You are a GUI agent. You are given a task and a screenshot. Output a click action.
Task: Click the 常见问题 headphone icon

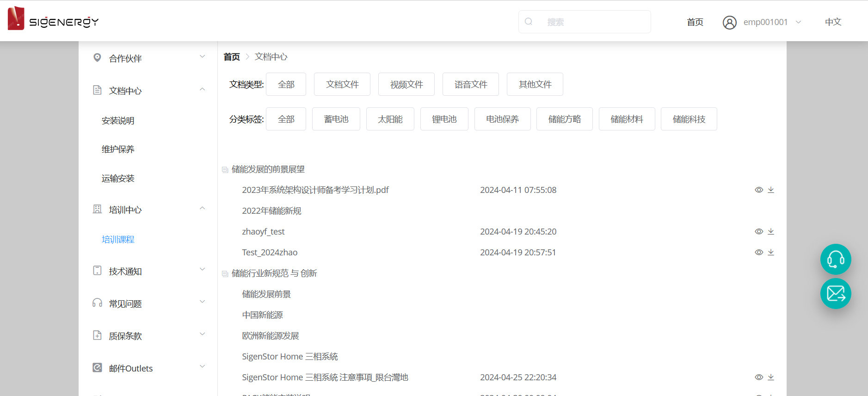[x=97, y=303]
